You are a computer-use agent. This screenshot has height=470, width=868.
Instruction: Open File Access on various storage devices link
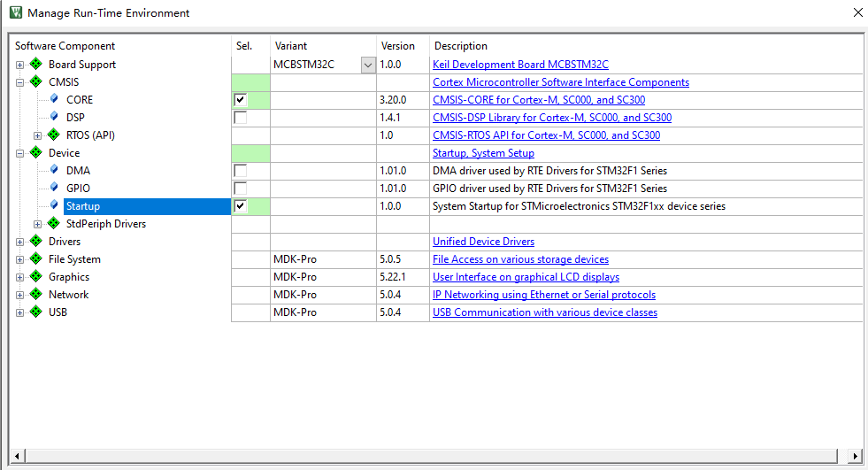click(x=520, y=259)
